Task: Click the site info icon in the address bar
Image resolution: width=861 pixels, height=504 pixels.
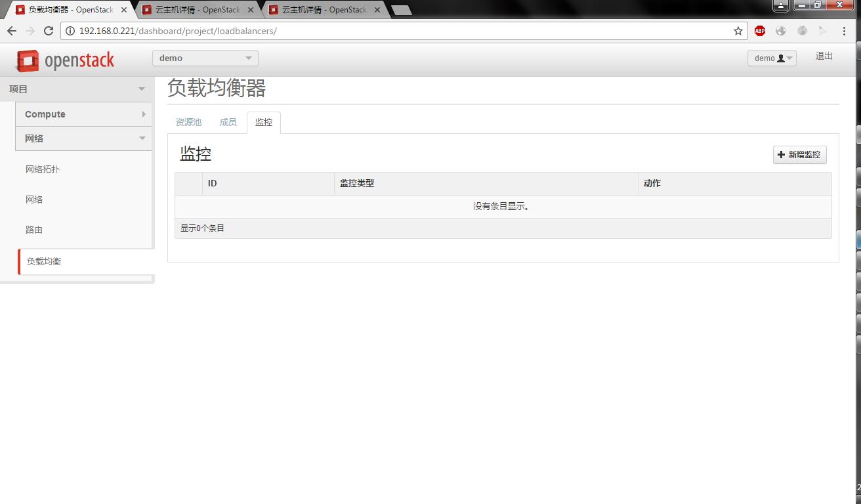Action: [x=70, y=31]
